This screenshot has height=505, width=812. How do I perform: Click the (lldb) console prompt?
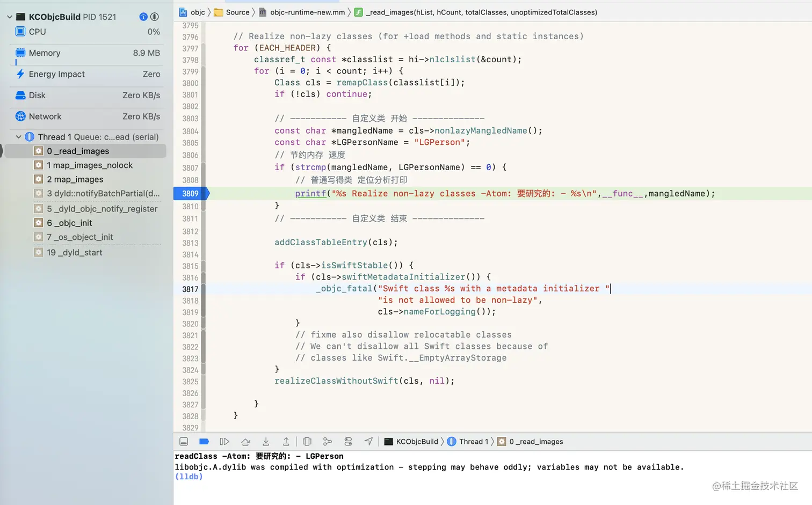point(189,477)
